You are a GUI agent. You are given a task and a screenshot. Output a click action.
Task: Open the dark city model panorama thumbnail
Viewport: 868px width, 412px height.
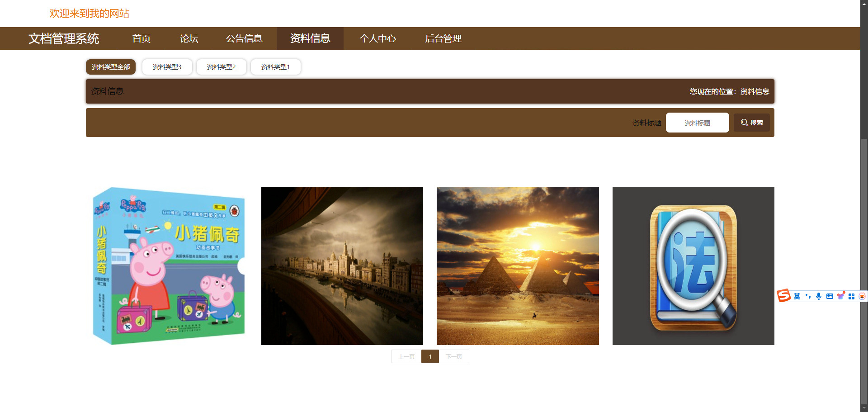[342, 266]
